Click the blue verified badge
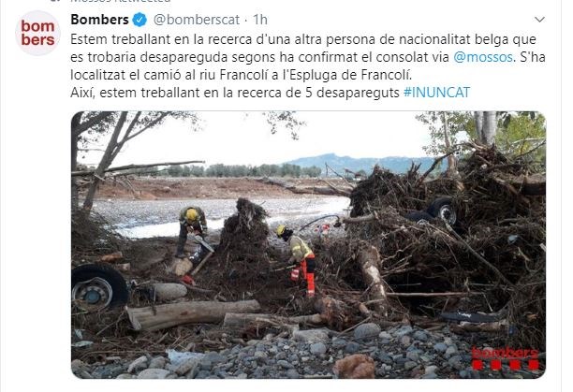 click(140, 20)
